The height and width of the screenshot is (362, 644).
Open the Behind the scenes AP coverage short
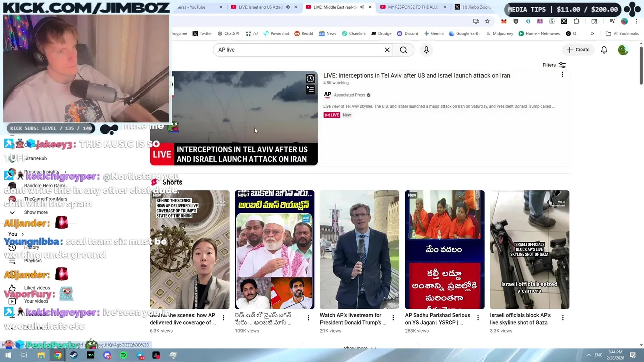[190, 249]
